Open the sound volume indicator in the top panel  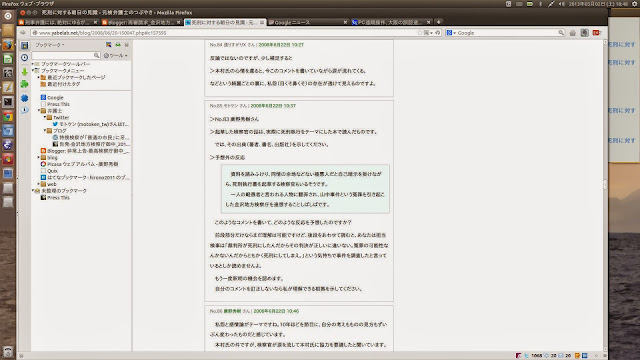[562, 4]
